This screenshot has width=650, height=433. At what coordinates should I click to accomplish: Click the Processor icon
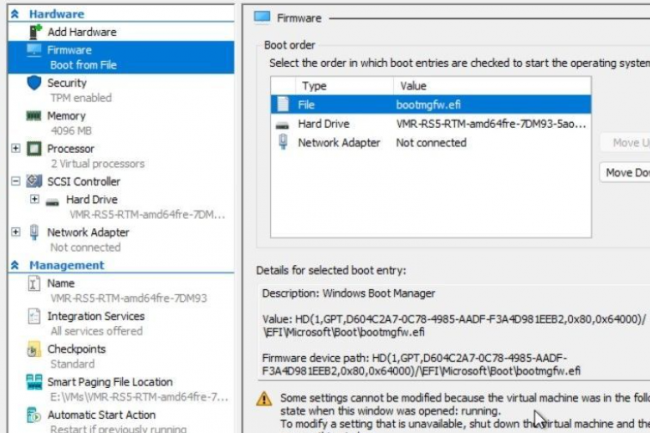[x=34, y=149]
